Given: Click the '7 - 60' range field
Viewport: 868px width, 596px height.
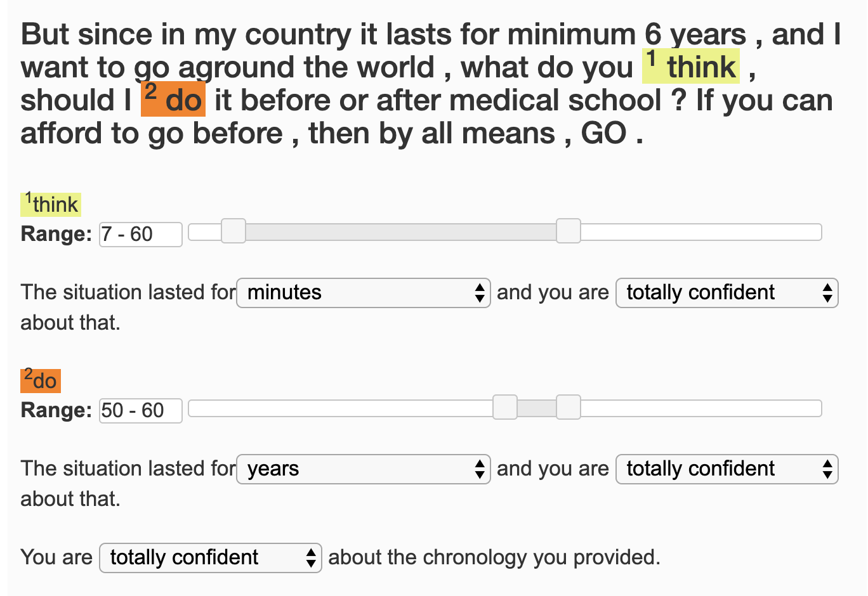Looking at the screenshot, I should [141, 235].
